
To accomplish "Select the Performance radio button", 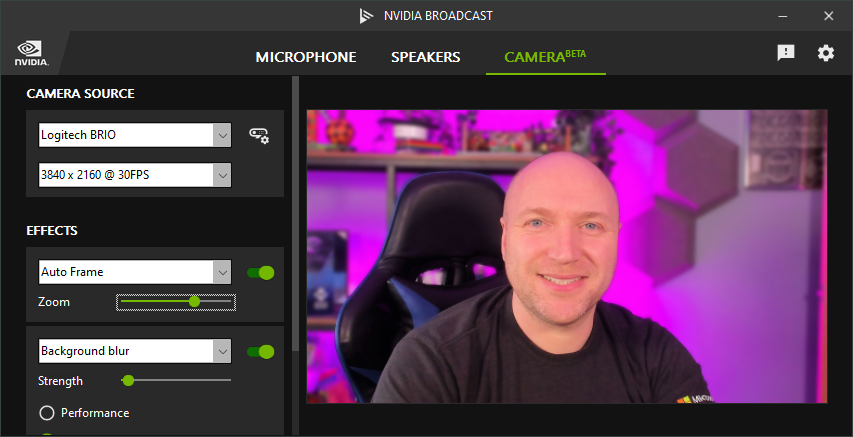I will [47, 413].
